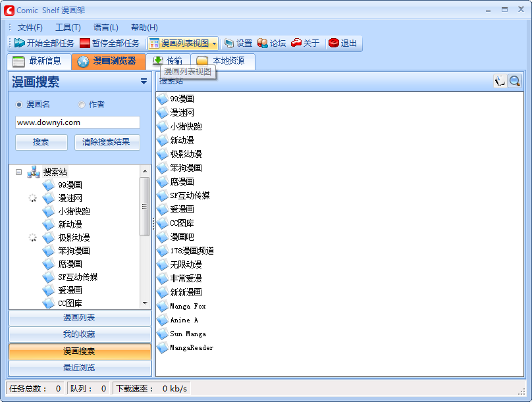Switch to the 传输 tab
This screenshot has width=532, height=402.
click(168, 61)
